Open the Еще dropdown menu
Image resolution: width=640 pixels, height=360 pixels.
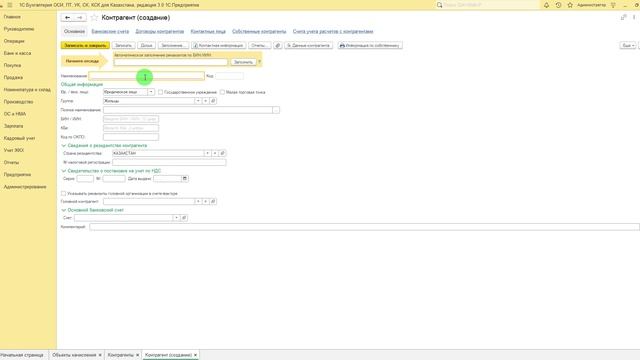point(628,45)
